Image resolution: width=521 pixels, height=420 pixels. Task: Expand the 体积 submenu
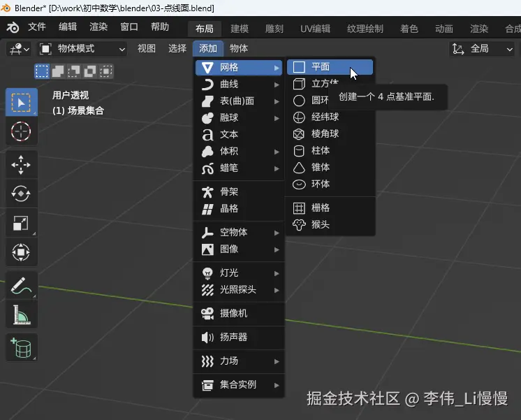pos(239,152)
